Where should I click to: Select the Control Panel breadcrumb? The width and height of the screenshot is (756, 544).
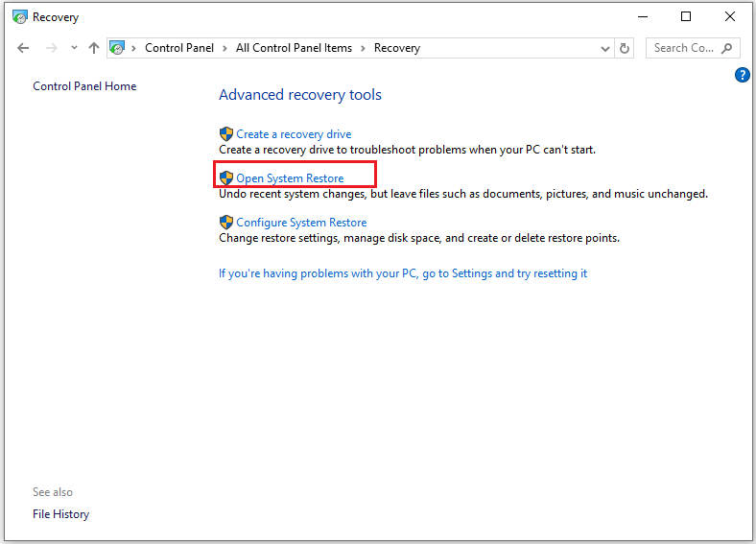[179, 48]
